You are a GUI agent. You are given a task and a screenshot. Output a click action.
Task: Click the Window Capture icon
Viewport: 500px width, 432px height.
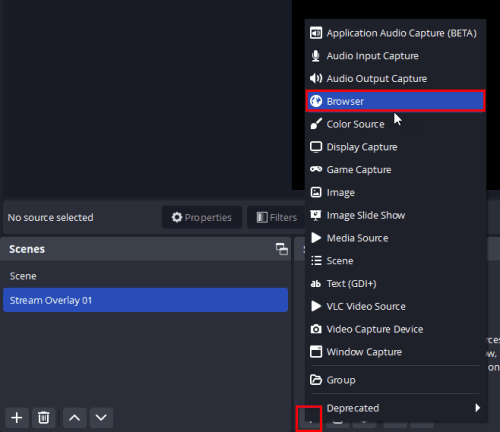coord(316,352)
